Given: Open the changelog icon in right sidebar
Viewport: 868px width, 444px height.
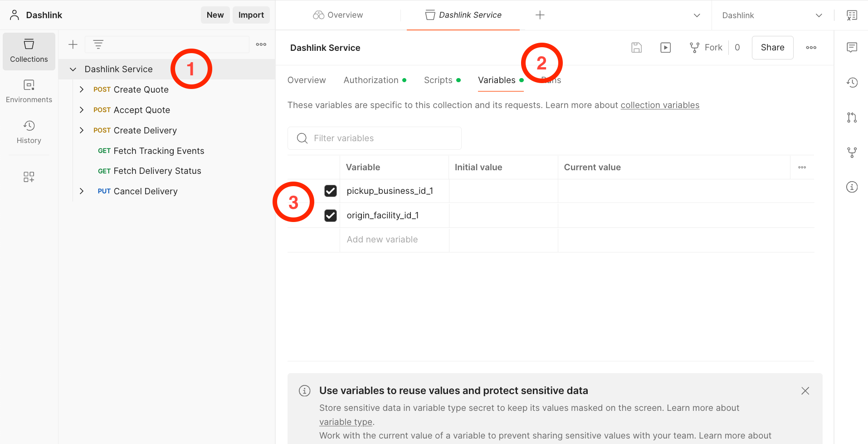Looking at the screenshot, I should coord(852,82).
